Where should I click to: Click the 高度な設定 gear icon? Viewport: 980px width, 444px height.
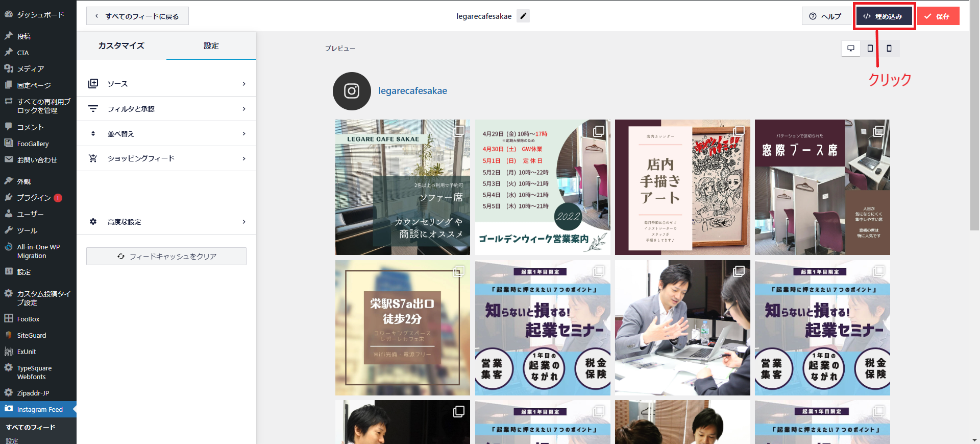[x=93, y=222]
